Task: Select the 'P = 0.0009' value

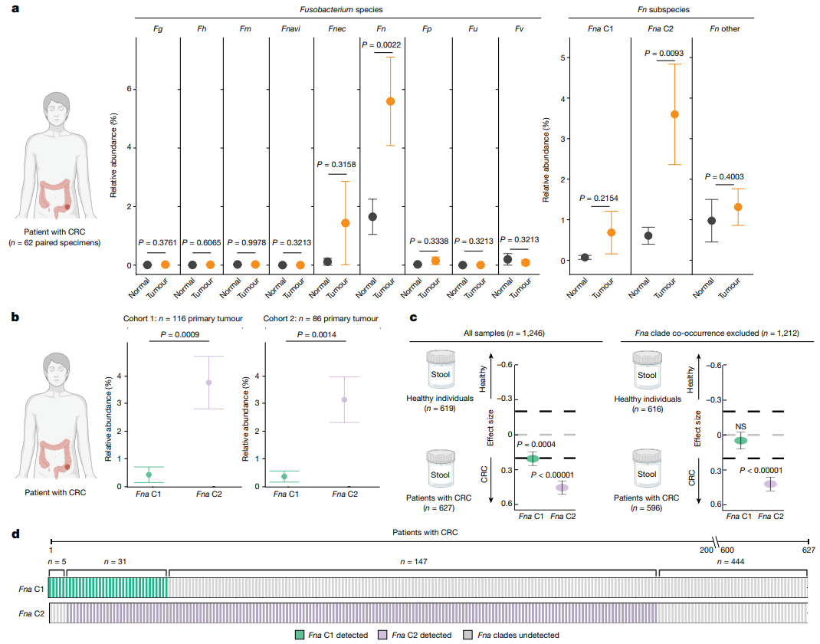Action: 180,335
